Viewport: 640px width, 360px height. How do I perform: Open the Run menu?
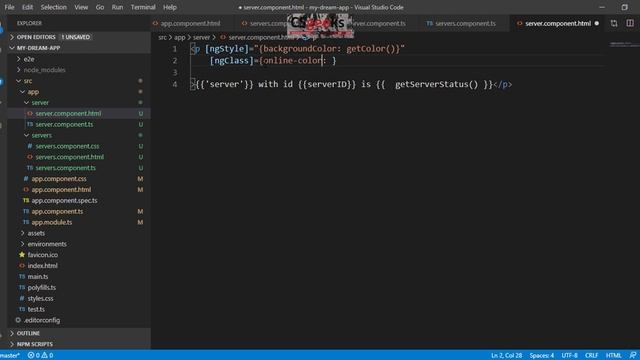click(x=117, y=7)
